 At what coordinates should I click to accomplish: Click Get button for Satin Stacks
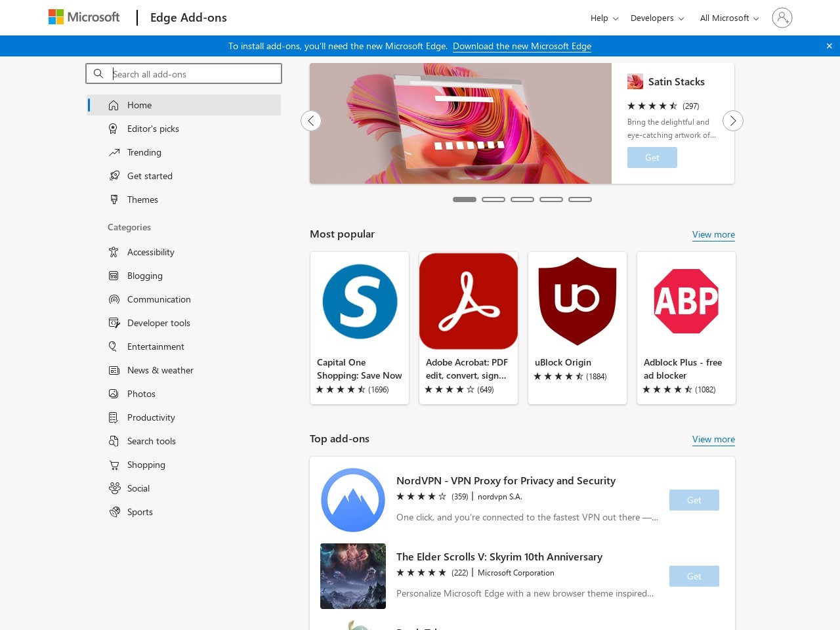point(652,157)
